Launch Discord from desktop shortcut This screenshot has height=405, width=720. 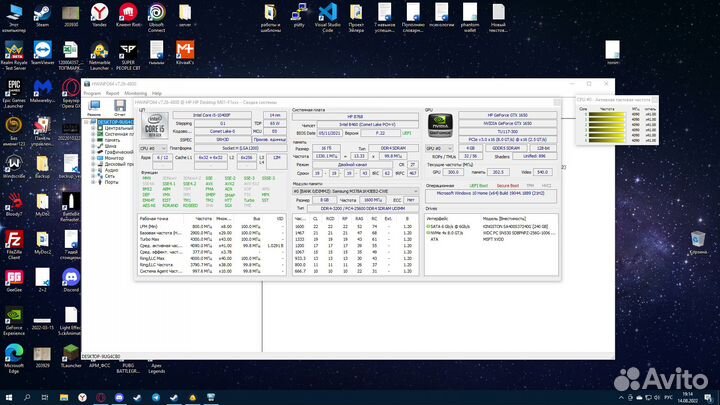pos(71,280)
